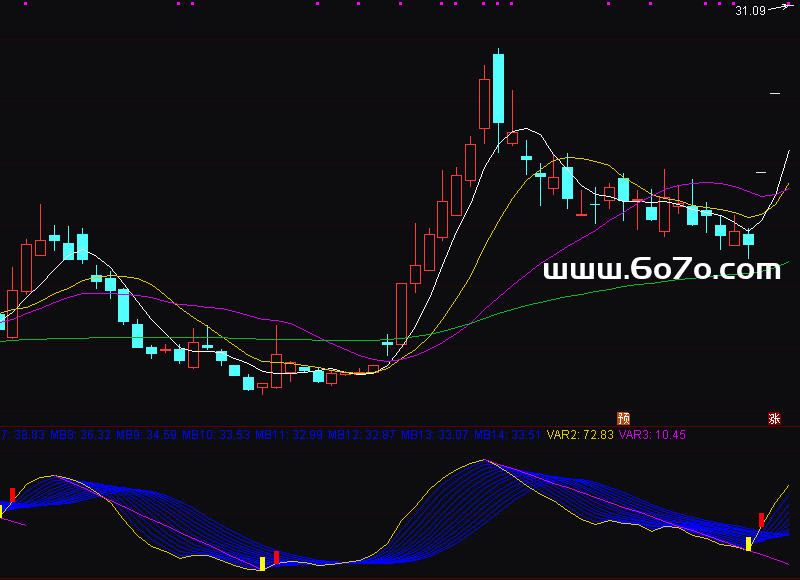Select the MB9 indicator value label
This screenshot has width=800, height=580.
click(x=146, y=435)
